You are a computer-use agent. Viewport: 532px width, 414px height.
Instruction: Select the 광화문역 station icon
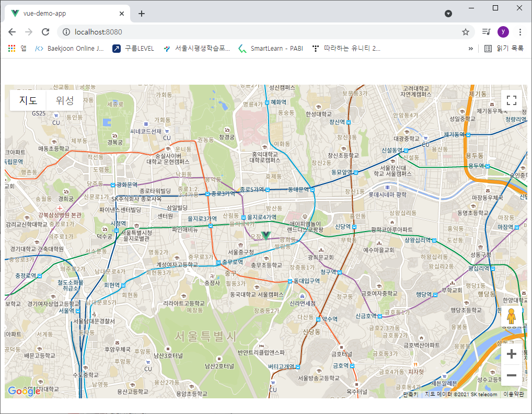point(113,185)
